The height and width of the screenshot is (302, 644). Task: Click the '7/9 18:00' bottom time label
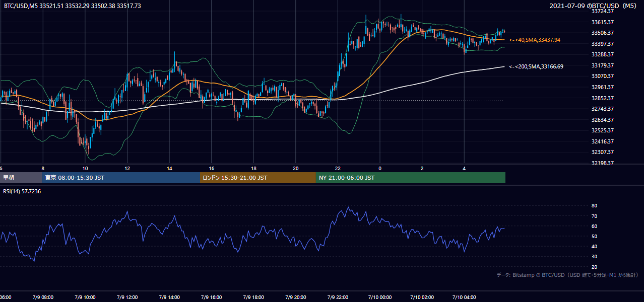coord(253,297)
